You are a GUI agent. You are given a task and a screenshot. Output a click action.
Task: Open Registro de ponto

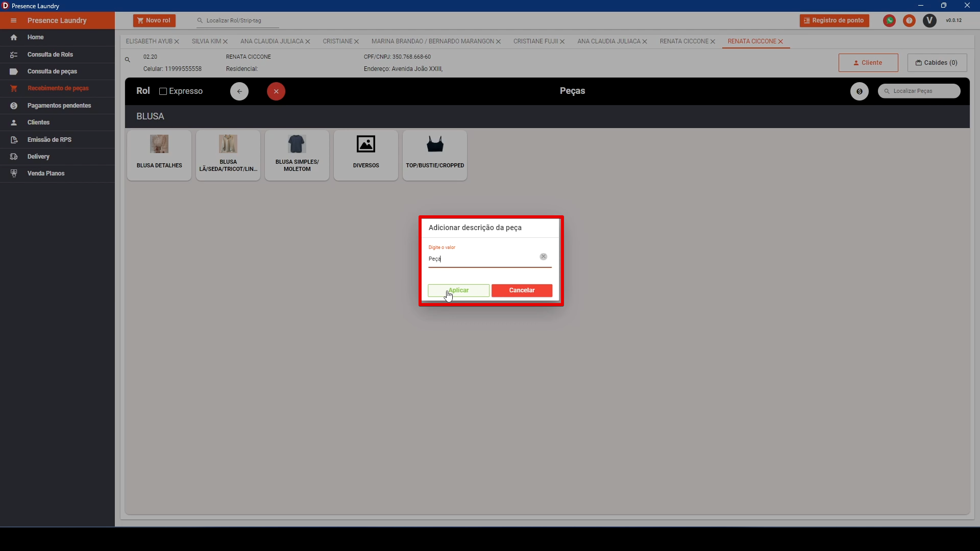point(834,20)
